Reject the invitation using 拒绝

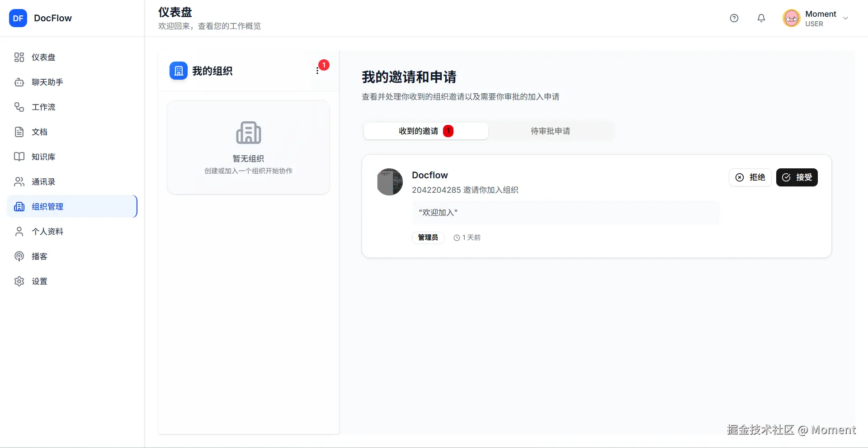750,177
